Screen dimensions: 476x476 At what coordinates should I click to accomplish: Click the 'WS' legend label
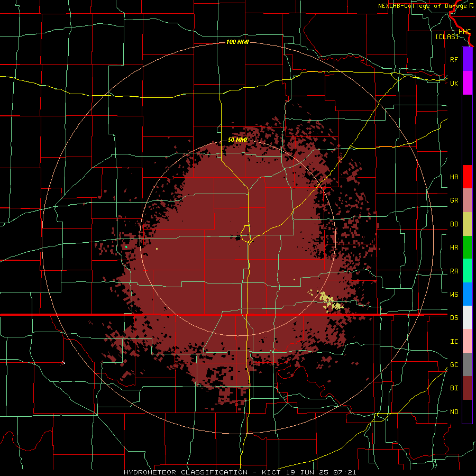click(454, 295)
